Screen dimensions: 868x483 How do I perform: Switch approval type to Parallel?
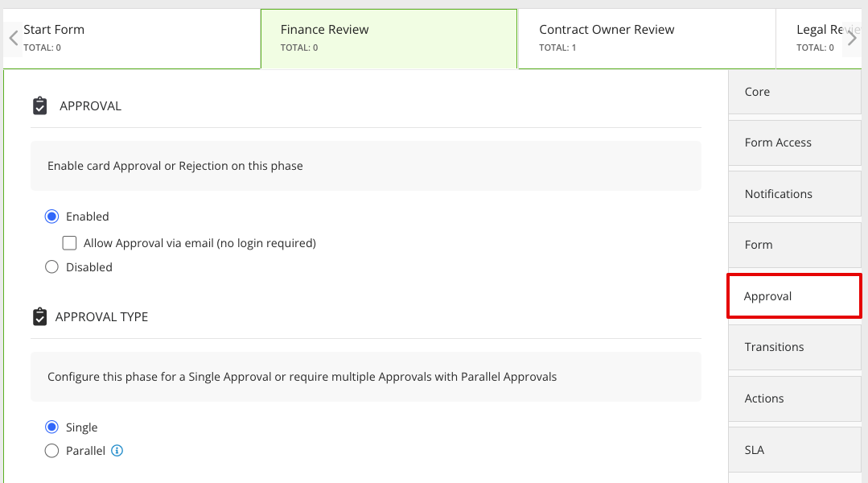(51, 450)
